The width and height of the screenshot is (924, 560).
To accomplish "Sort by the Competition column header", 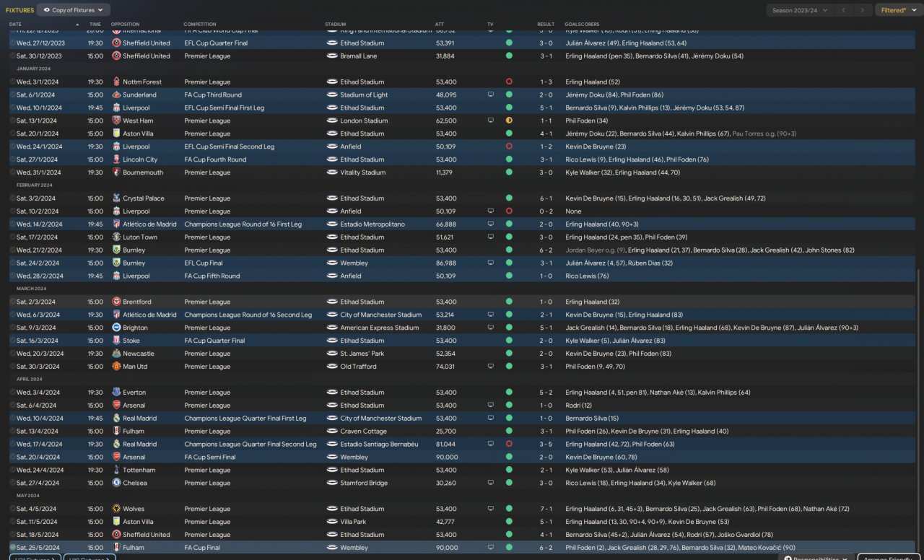I will (x=200, y=25).
